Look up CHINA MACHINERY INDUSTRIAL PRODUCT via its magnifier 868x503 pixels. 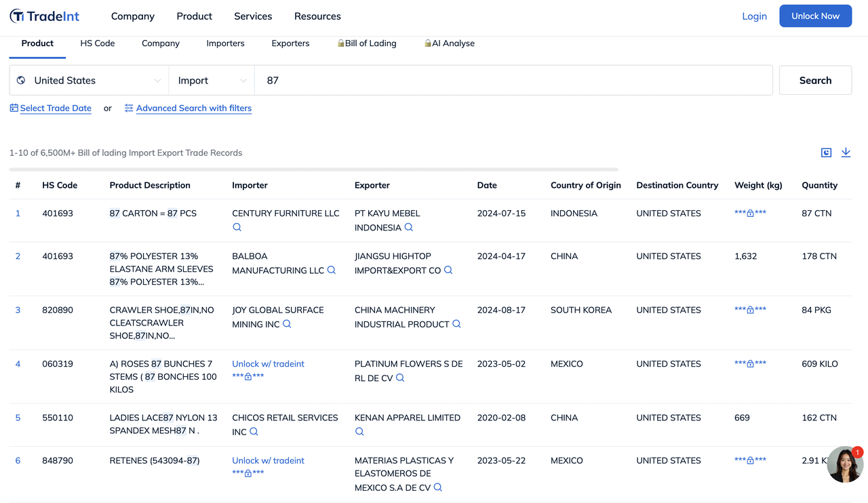click(456, 324)
